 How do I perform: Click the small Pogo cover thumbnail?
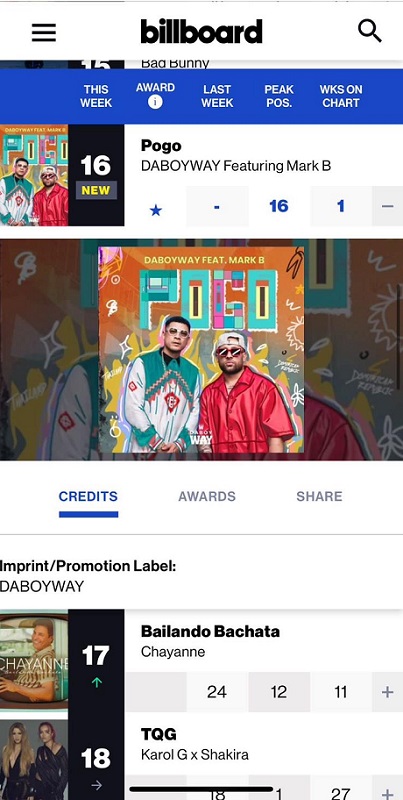coord(34,175)
